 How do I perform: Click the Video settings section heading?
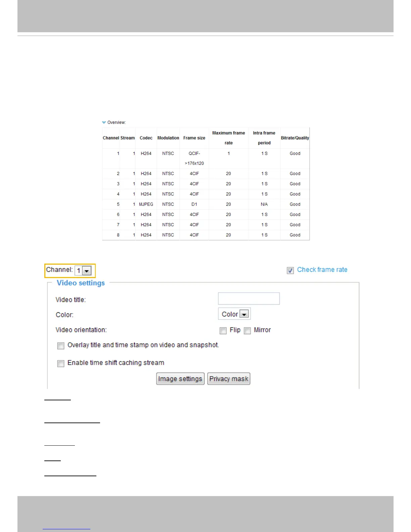pyautogui.click(x=81, y=283)
